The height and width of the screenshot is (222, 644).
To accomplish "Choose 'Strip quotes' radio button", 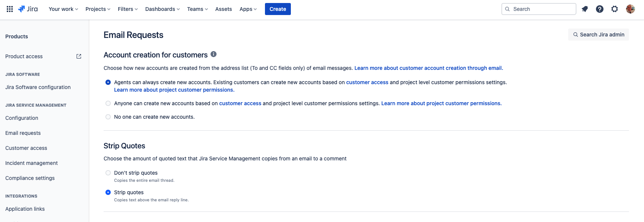I will [x=108, y=192].
